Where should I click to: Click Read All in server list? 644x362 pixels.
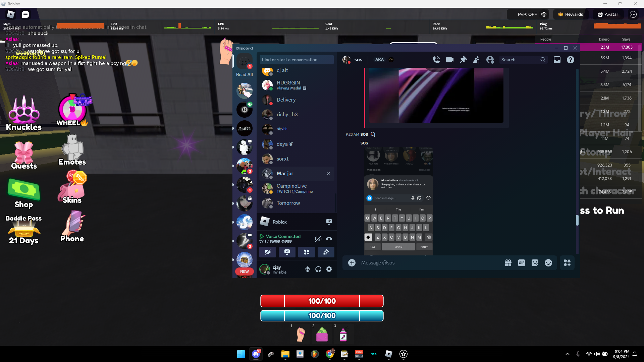(x=244, y=74)
